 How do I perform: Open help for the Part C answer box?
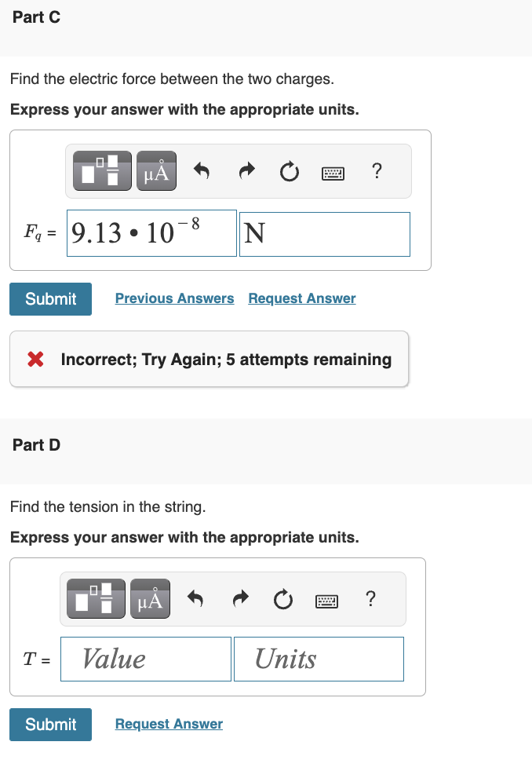tap(377, 170)
